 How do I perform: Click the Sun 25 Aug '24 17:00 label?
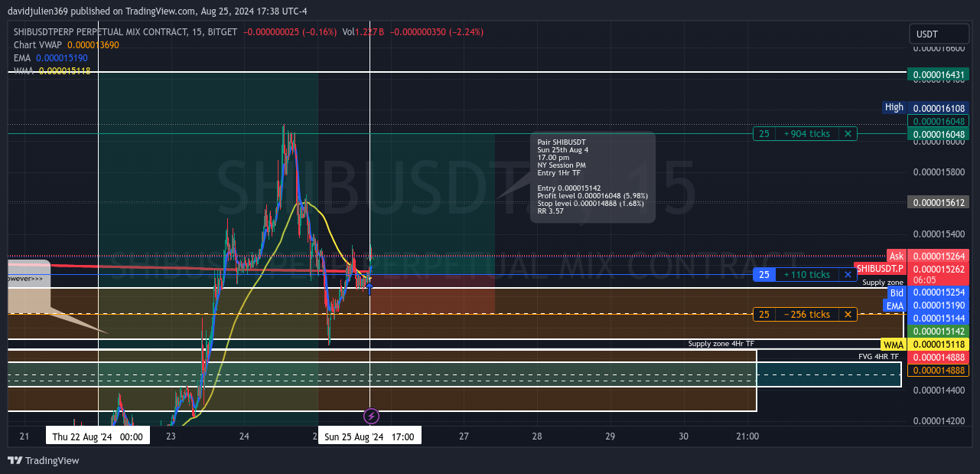click(x=370, y=436)
